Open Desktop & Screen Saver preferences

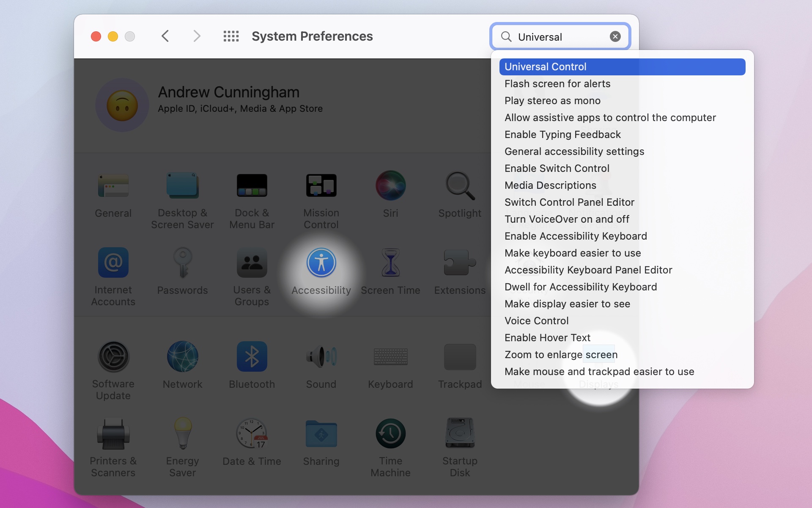(x=182, y=186)
